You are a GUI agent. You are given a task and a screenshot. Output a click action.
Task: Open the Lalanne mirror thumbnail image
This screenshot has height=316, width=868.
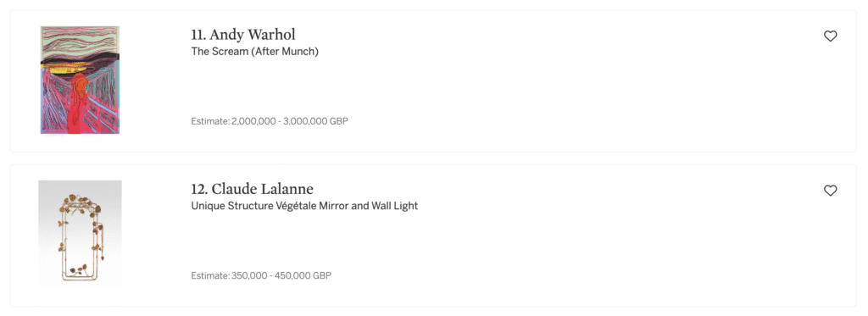pos(81,234)
